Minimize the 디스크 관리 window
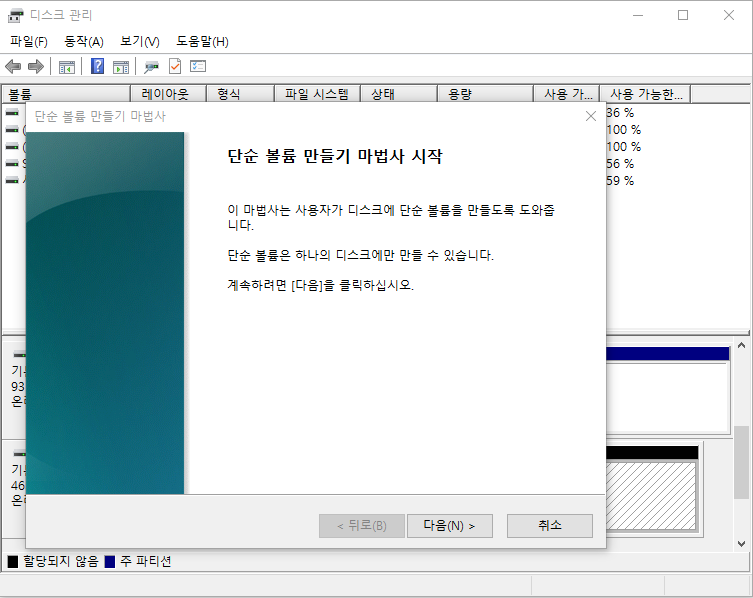The height and width of the screenshot is (598, 753). pyautogui.click(x=638, y=15)
